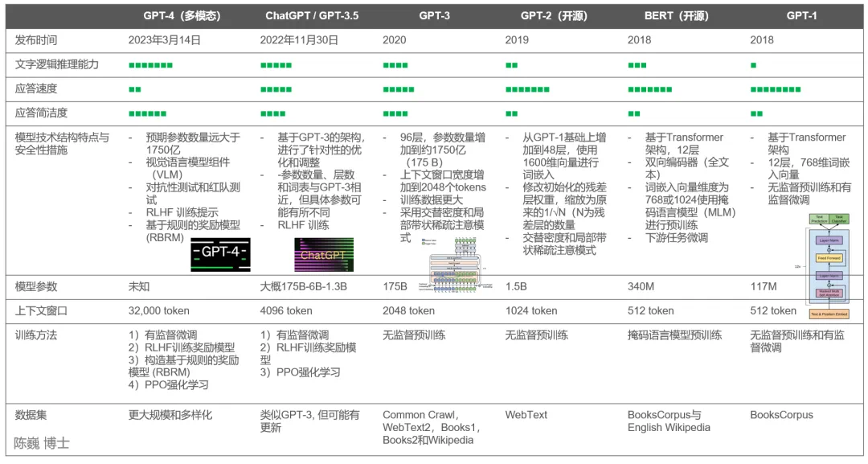This screenshot has height=464, width=868.
Task: Click the 'ChatGPT / GPT-3.5' column header
Action: (312, 16)
